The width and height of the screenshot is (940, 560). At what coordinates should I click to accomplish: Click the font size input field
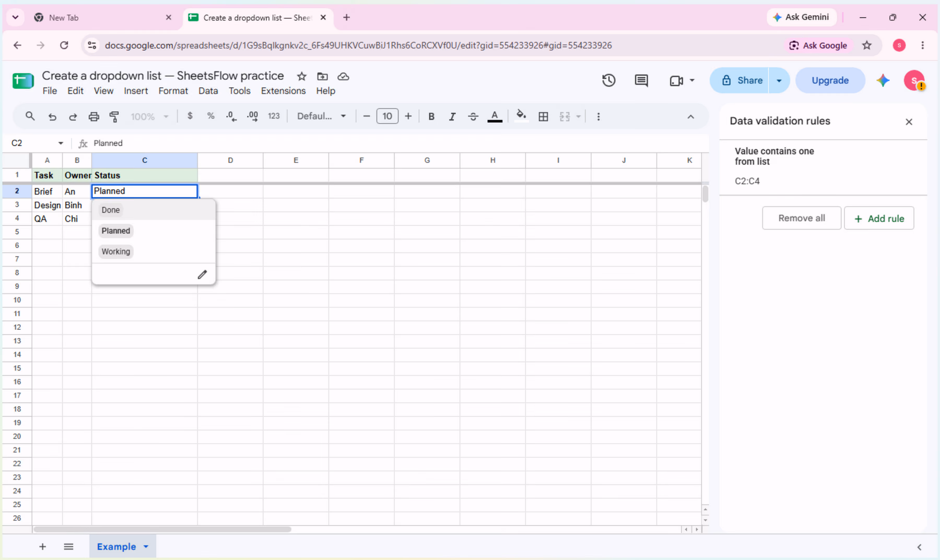point(387,116)
